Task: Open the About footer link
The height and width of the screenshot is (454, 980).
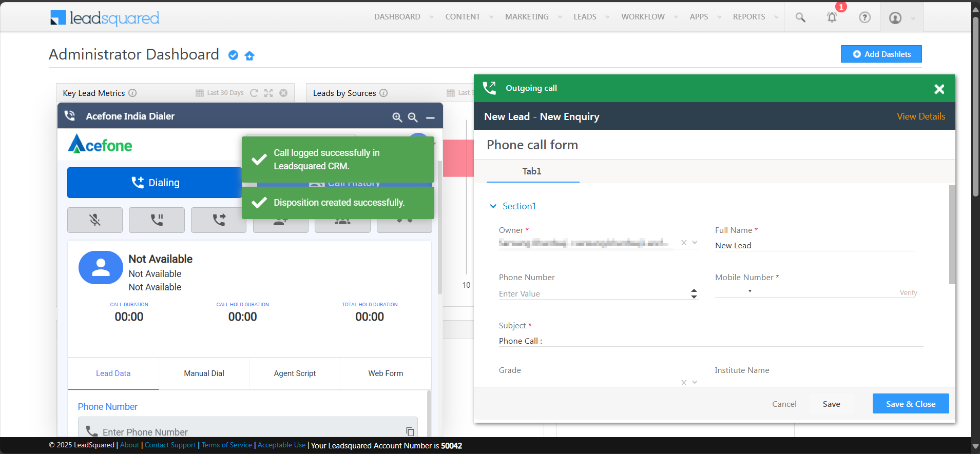Action: click(129, 445)
